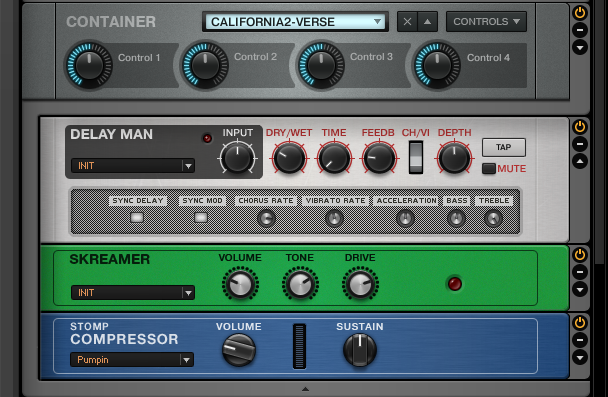Click the DRY/WET knob
Image resolution: width=608 pixels, height=397 pixels.
(x=289, y=158)
